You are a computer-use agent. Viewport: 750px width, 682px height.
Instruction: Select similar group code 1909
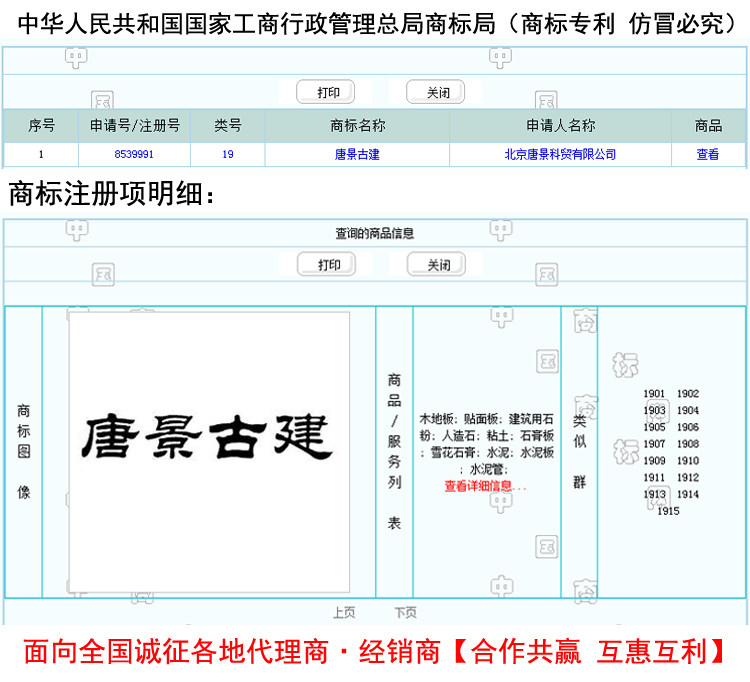coord(654,461)
